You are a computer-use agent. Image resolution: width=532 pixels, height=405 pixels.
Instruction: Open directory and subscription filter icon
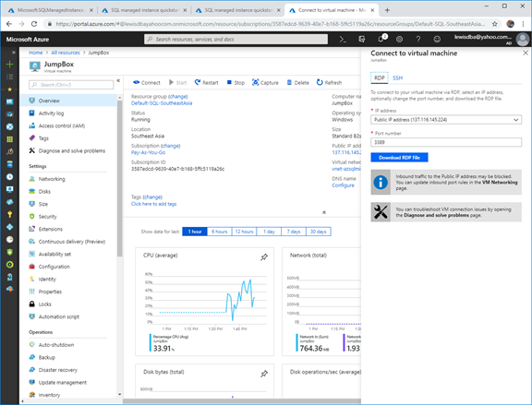(x=362, y=40)
